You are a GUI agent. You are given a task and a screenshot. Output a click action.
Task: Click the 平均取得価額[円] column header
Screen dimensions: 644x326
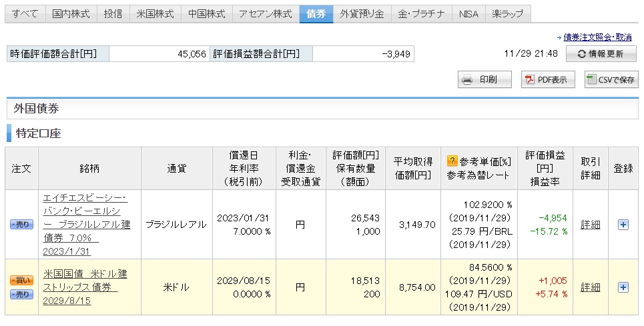pyautogui.click(x=413, y=169)
